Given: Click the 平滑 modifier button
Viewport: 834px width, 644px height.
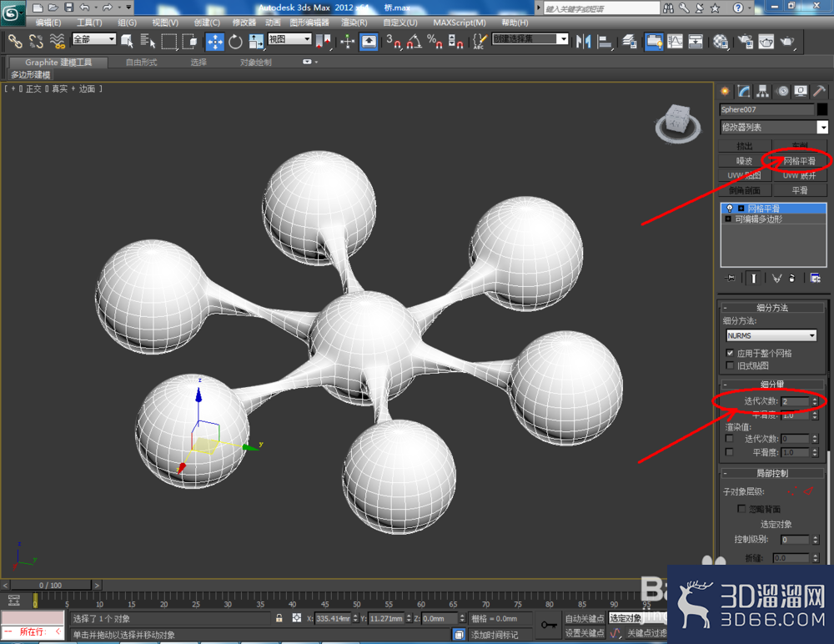Looking at the screenshot, I should click(800, 190).
